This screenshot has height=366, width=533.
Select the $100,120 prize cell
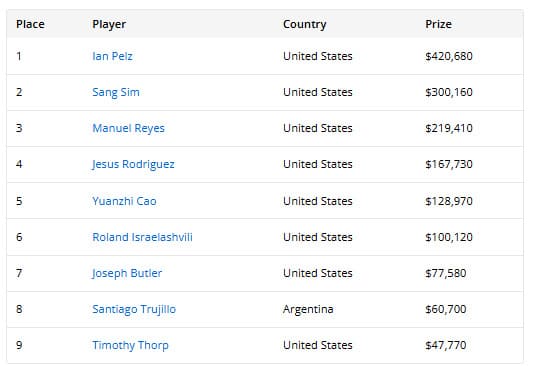[449, 237]
